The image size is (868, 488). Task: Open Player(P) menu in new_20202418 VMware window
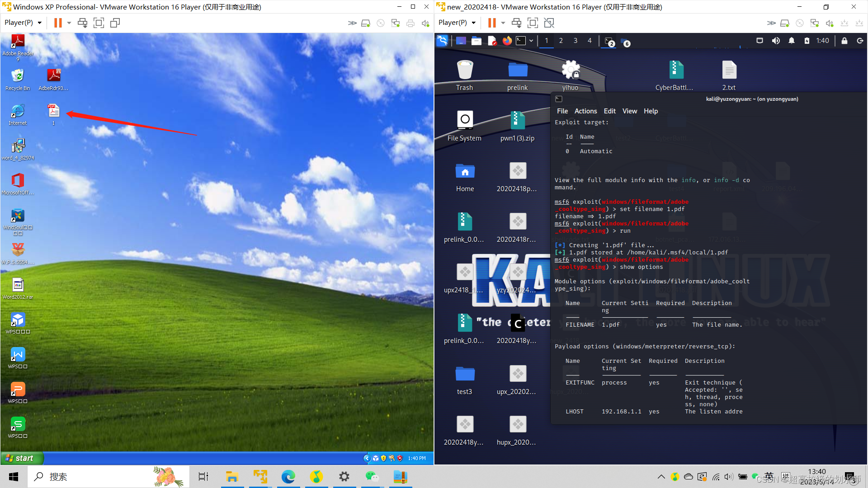click(x=457, y=23)
